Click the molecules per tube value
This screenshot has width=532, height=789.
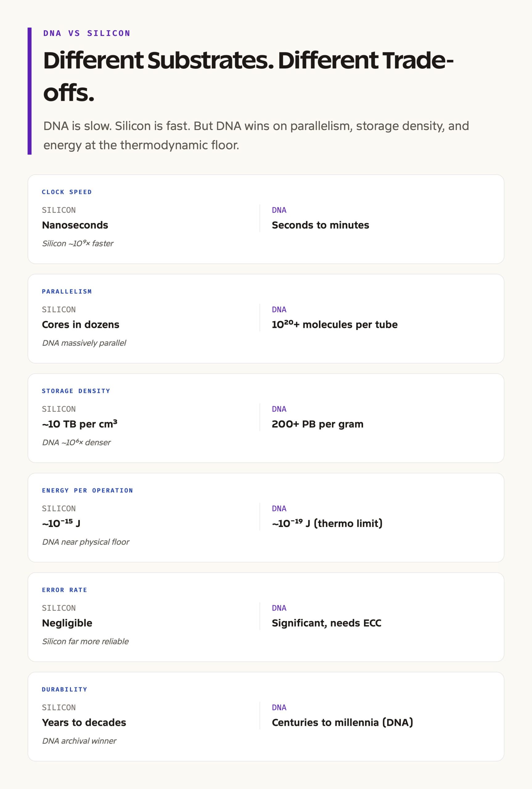(x=334, y=324)
